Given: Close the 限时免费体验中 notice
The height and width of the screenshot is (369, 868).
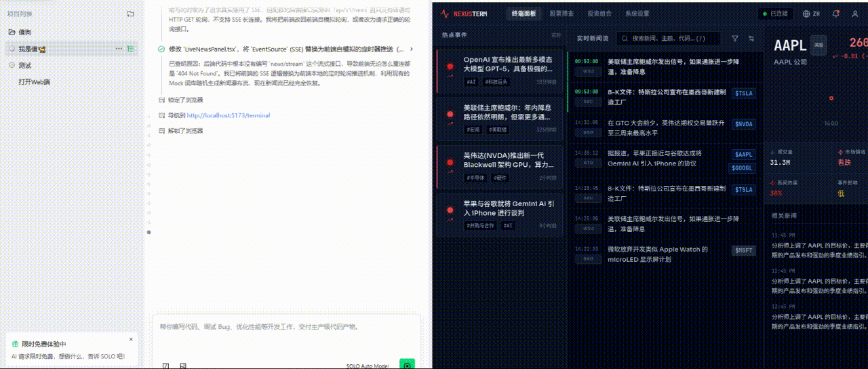Looking at the screenshot, I should point(131,338).
